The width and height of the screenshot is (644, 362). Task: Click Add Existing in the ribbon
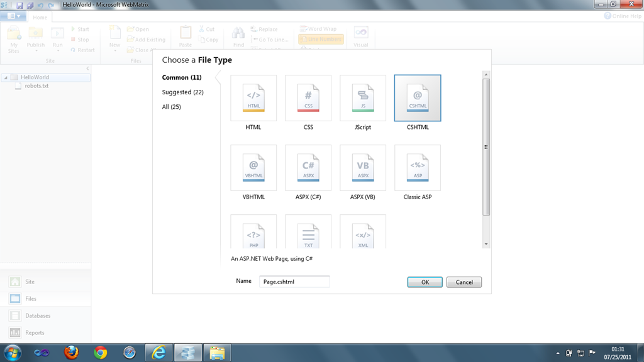pyautogui.click(x=146, y=40)
